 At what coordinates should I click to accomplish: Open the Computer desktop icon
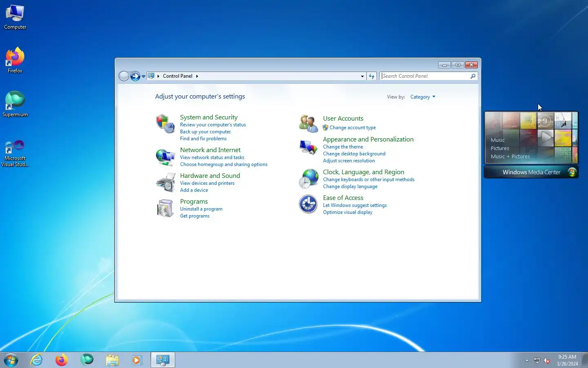coord(15,17)
